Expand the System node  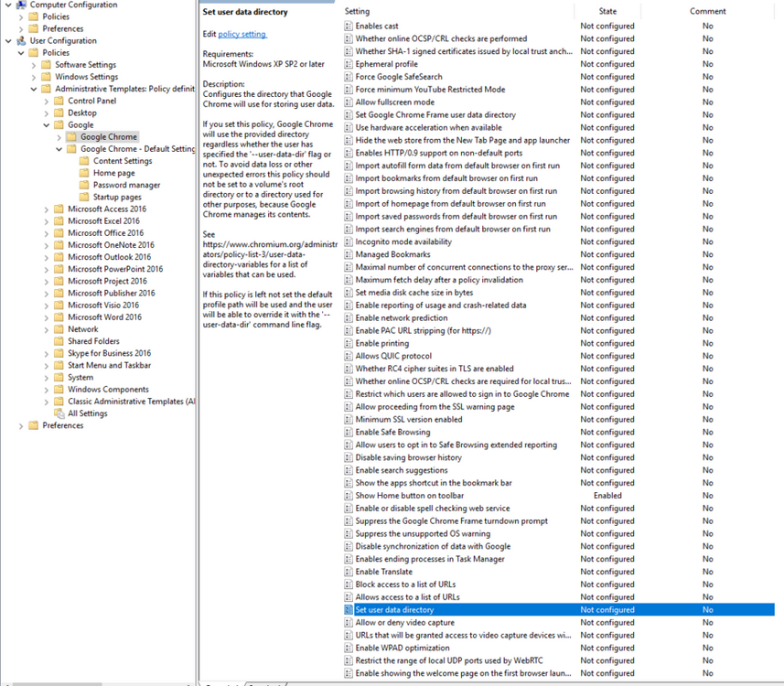(x=47, y=378)
